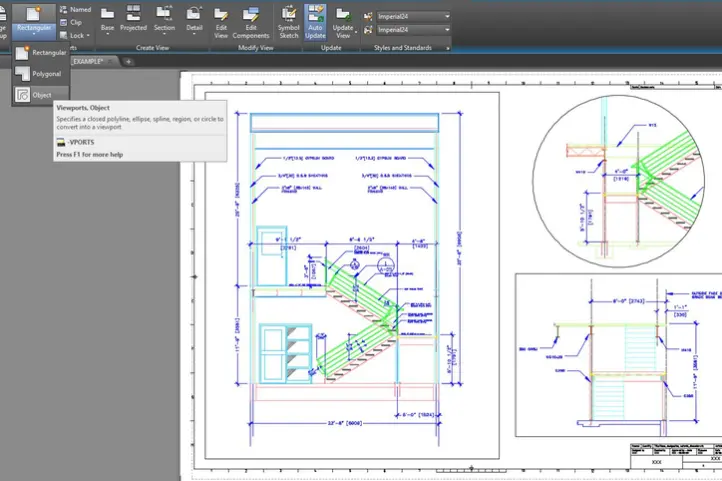722x481 pixels.
Task: Click the 9'-0" [2743] dimension in lower-right viewport
Action: click(x=629, y=301)
